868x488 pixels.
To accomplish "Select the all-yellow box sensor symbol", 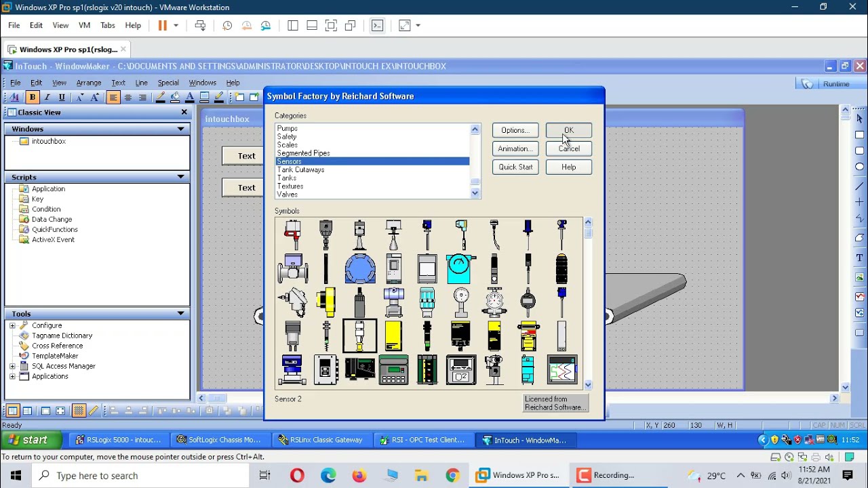I will pyautogui.click(x=393, y=336).
